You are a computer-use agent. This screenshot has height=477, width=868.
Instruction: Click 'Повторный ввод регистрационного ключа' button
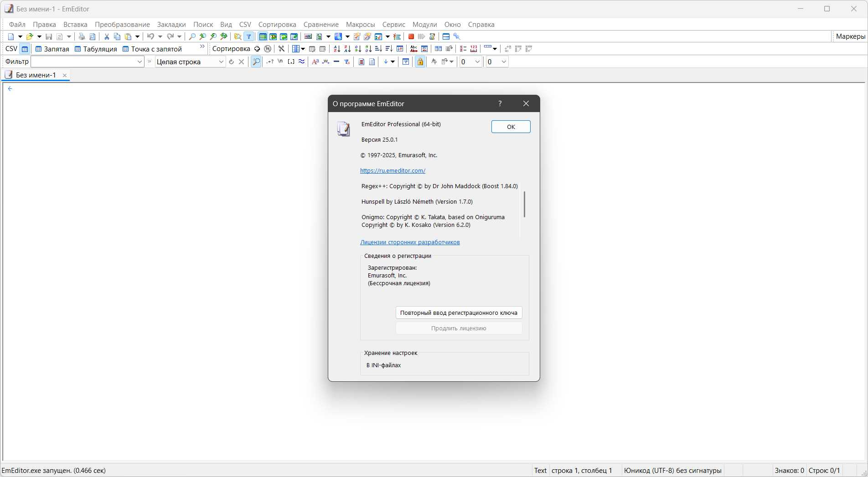pos(459,313)
